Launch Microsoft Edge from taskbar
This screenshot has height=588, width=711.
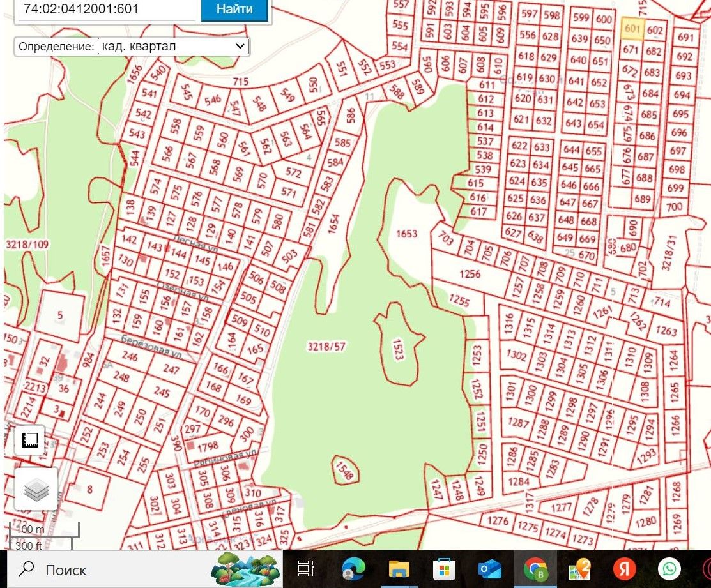click(353, 569)
